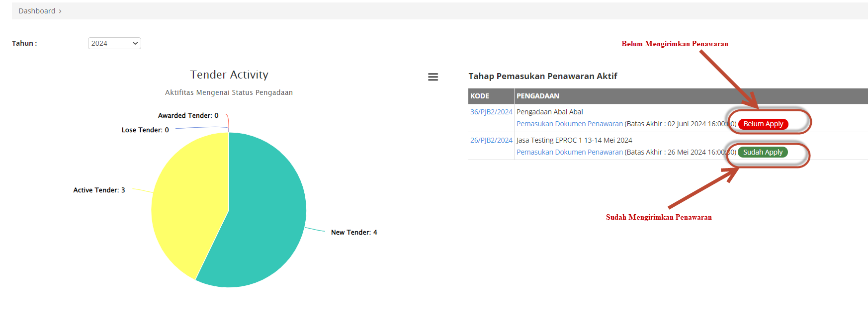Click the breadcrumb chevron after Dashboard
868x336 pixels.
[x=60, y=11]
